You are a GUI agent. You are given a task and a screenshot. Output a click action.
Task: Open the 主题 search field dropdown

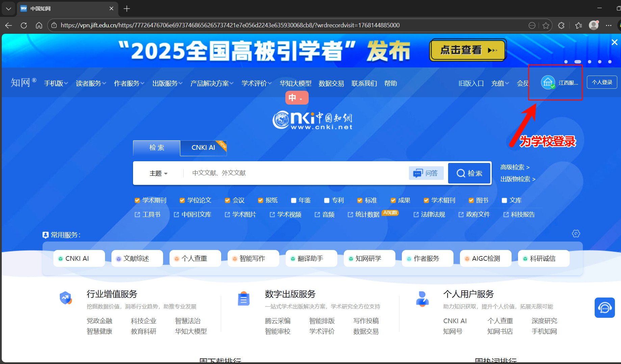point(159,173)
